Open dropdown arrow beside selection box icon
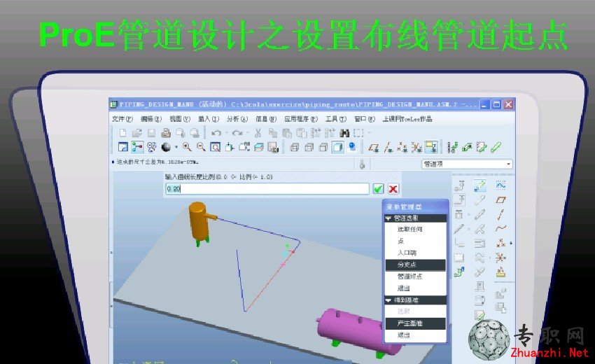The width and height of the screenshot is (595, 364). pos(369,133)
